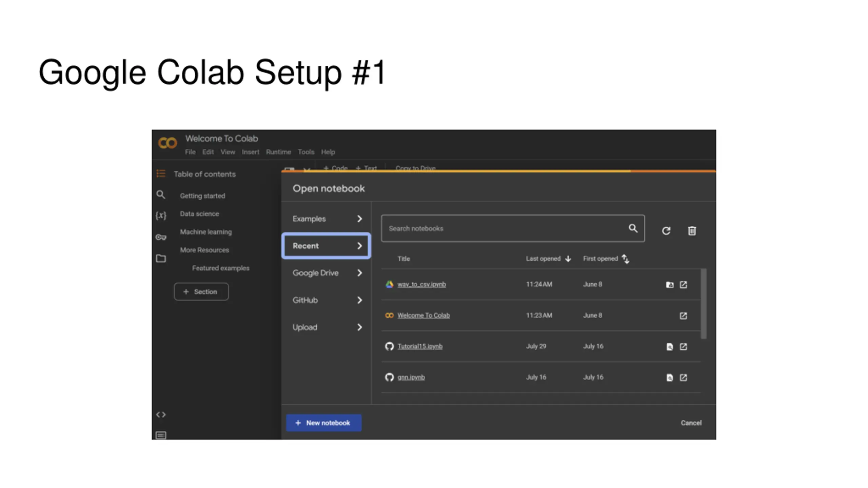The image size is (868, 488).
Task: Click gnn.ipynb file preview icon
Action: 670,378
